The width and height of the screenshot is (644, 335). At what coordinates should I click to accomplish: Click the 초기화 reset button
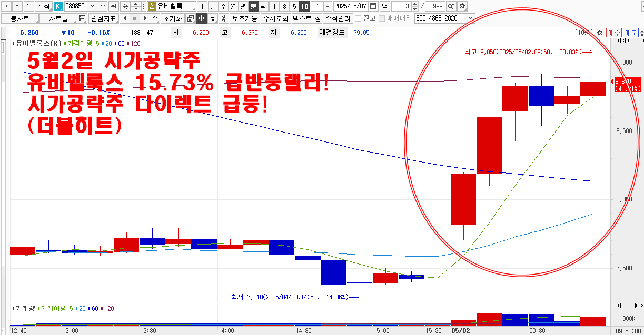[x=172, y=18]
